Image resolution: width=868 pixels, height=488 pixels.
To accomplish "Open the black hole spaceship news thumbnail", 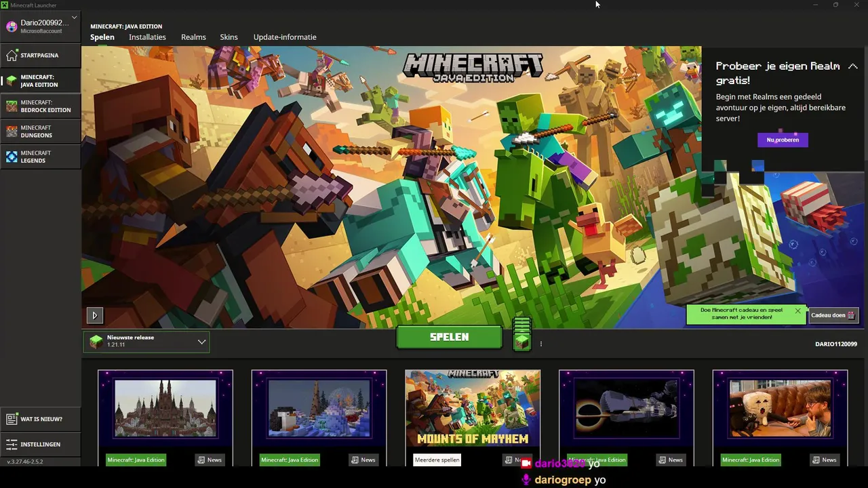I will (x=627, y=408).
